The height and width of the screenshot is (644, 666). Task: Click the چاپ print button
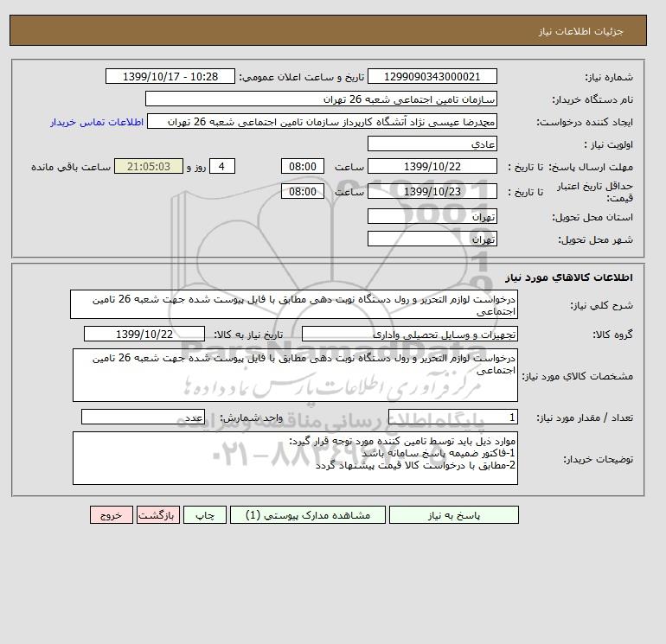click(x=205, y=515)
